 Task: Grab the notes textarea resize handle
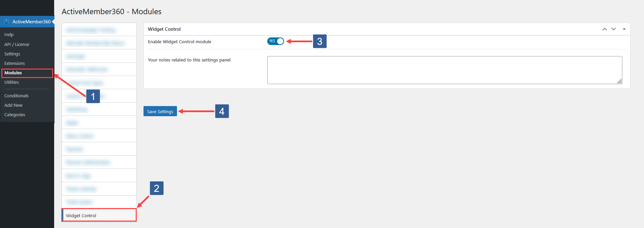pyautogui.click(x=620, y=81)
